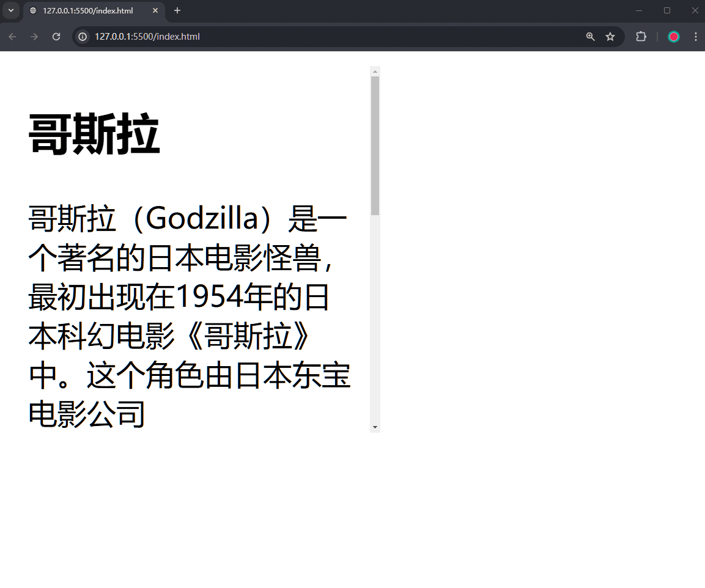Reload the current page
This screenshot has width=705, height=588.
click(x=56, y=37)
